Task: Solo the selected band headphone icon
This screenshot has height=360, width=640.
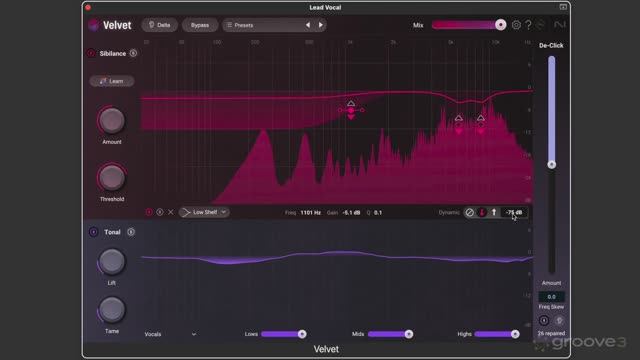Action: [160, 212]
